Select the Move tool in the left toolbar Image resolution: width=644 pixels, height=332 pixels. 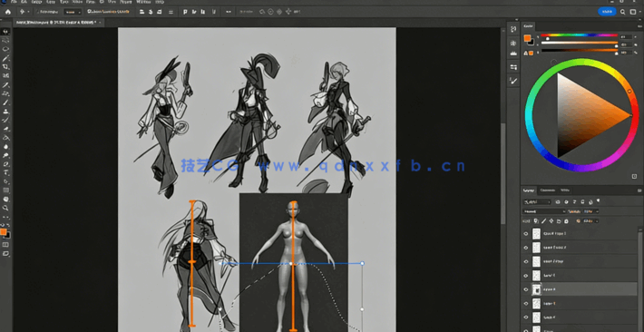tap(5, 31)
